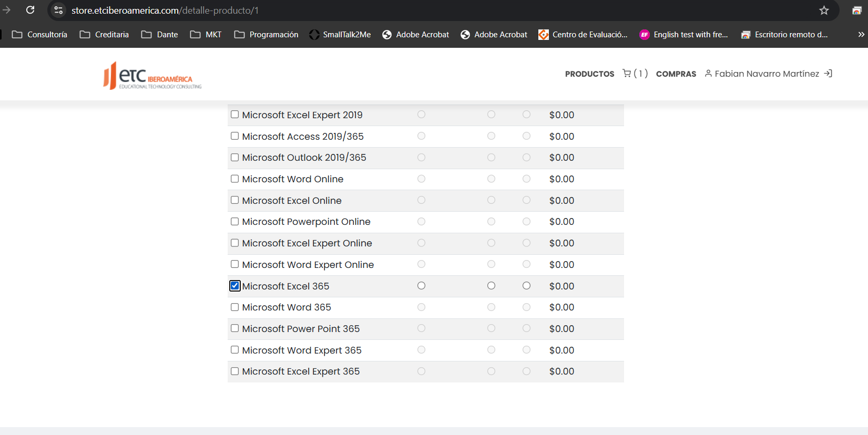Check Microsoft Excel Online

[235, 200]
